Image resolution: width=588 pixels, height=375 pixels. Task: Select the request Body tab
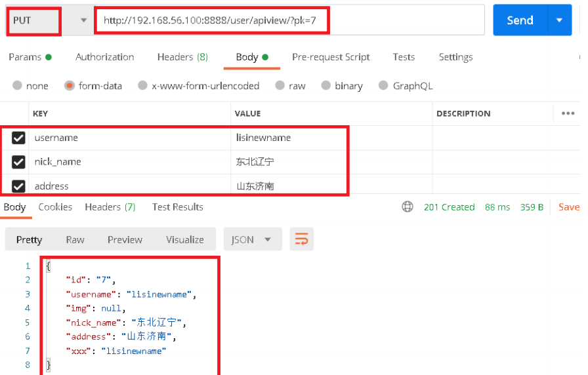pos(252,57)
